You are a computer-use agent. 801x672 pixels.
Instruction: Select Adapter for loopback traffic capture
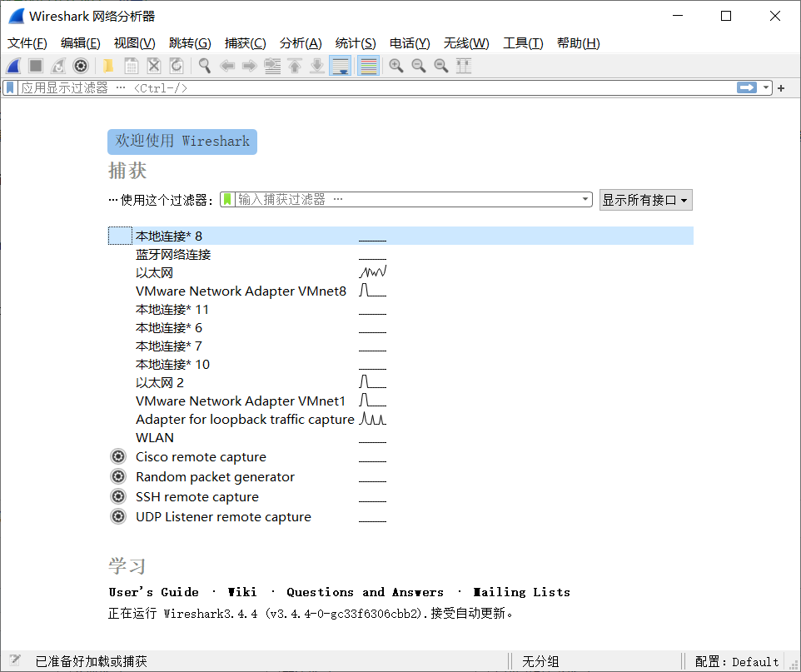400,420
